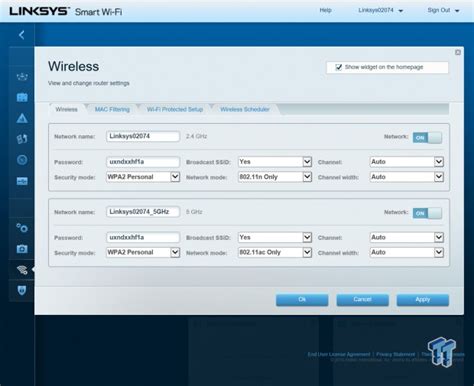The image size is (474, 386).
Task: Open the Media Prioritization sidebar icon
Action: click(22, 139)
